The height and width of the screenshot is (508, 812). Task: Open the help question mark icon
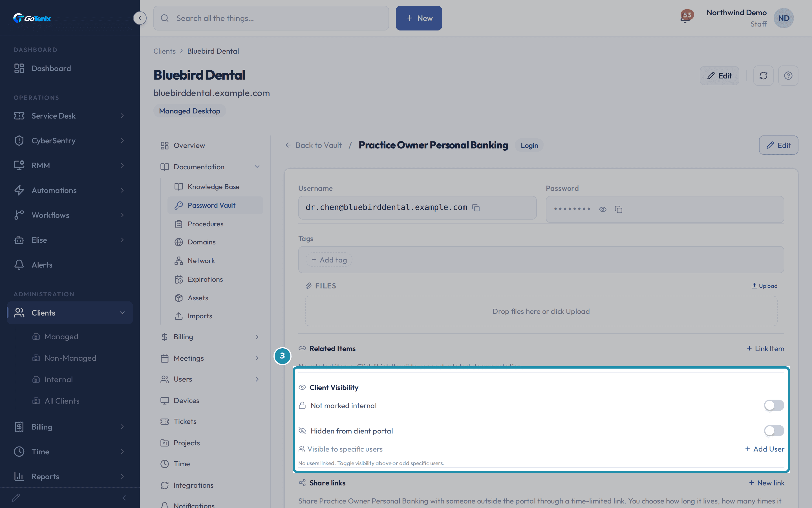pyautogui.click(x=788, y=76)
